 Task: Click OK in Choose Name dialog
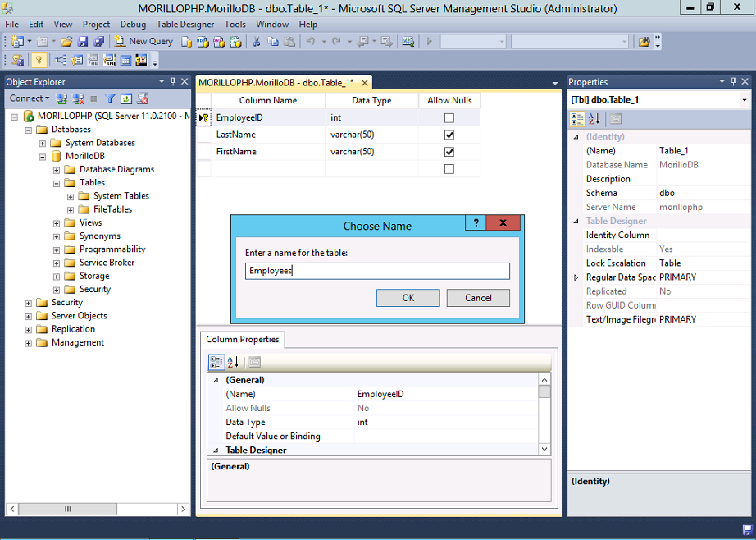[408, 298]
